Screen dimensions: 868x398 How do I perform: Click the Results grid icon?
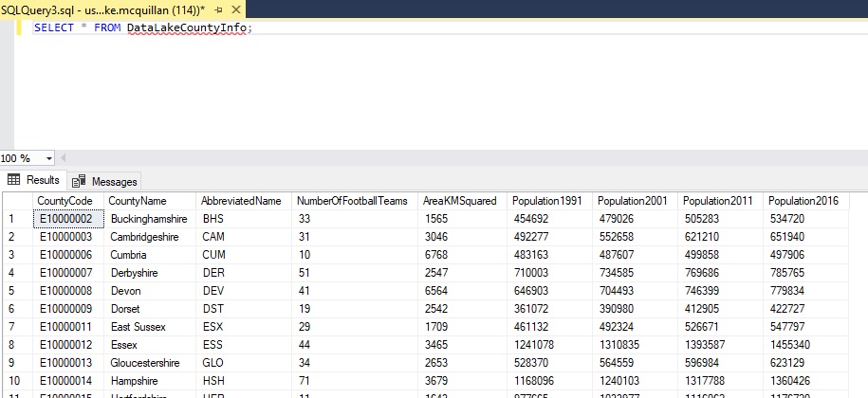click(x=14, y=180)
